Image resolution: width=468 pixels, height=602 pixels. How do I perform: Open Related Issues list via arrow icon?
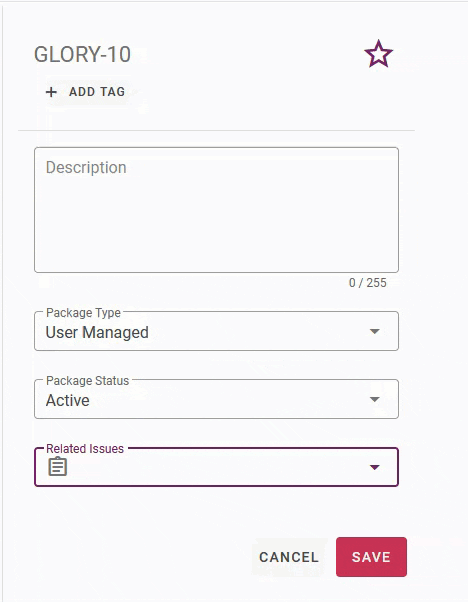pyautogui.click(x=374, y=467)
